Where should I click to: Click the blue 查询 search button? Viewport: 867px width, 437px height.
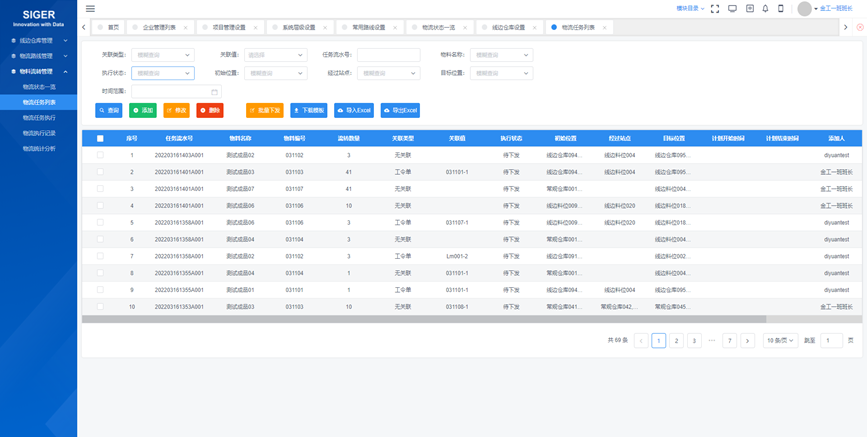pos(109,111)
